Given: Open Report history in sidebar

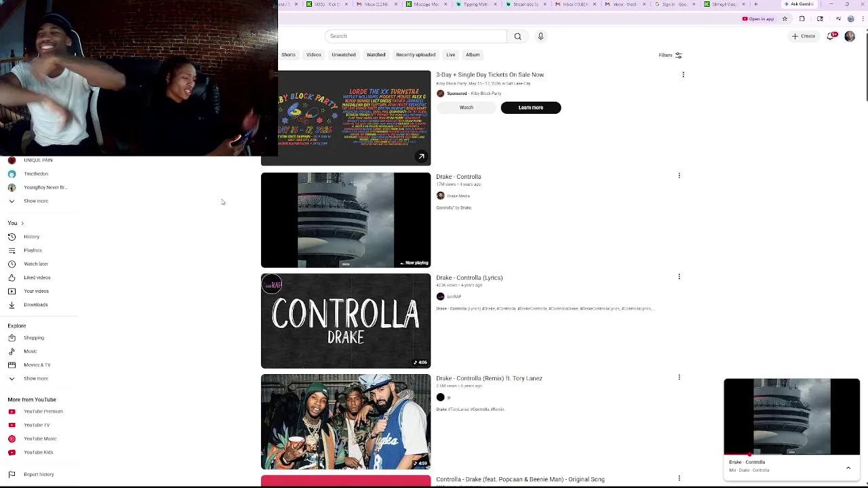Looking at the screenshot, I should tap(39, 474).
